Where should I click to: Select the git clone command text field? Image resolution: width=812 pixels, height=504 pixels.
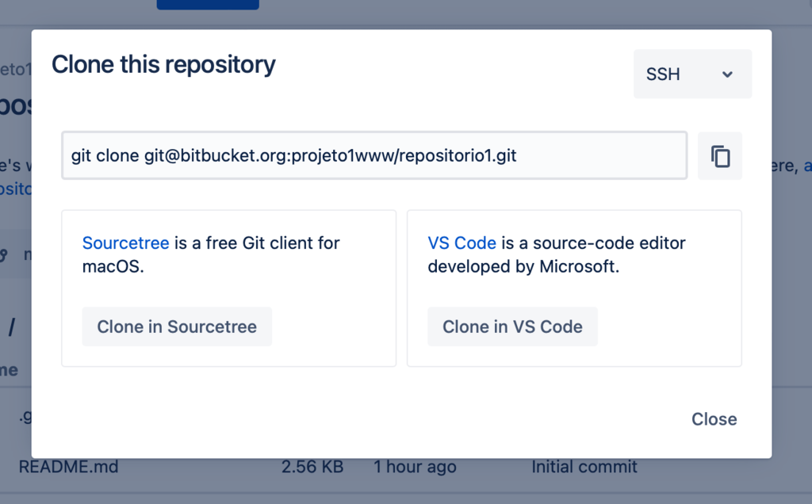pyautogui.click(x=373, y=155)
